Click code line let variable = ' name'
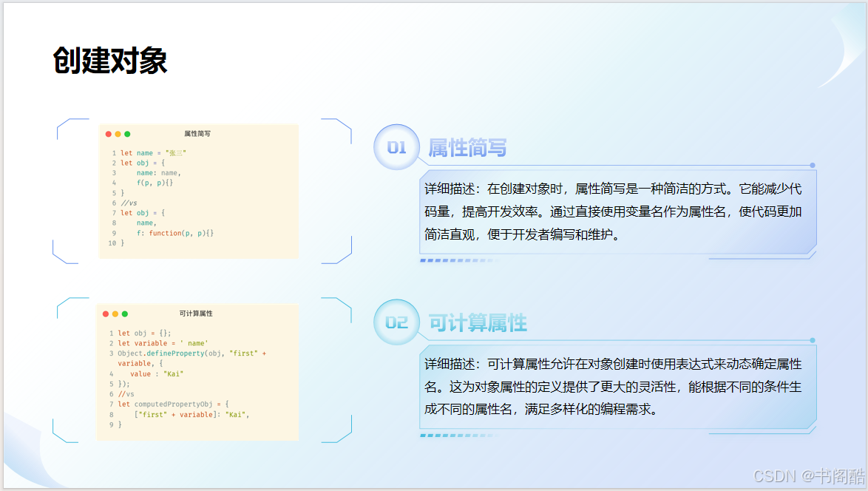The height and width of the screenshot is (491, 868). pyautogui.click(x=163, y=343)
